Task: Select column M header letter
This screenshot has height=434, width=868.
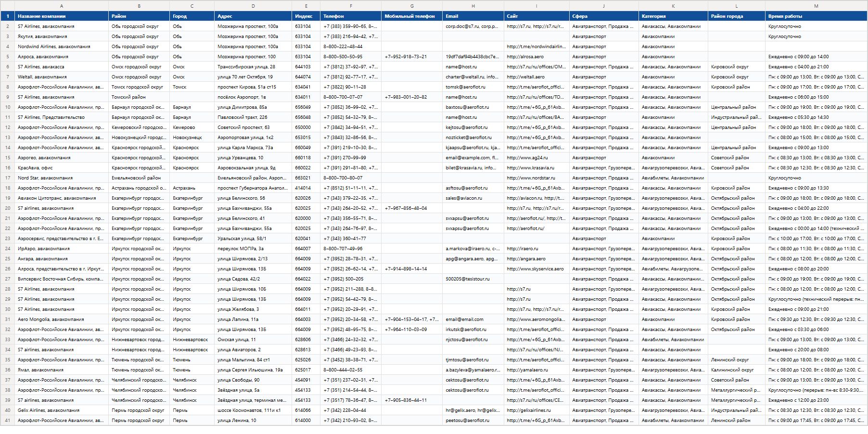Action: click(816, 6)
